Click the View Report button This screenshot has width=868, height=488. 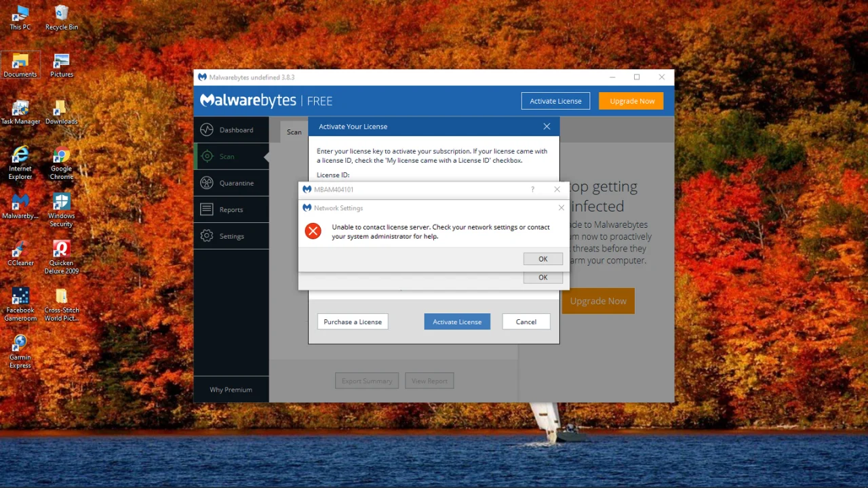429,381
